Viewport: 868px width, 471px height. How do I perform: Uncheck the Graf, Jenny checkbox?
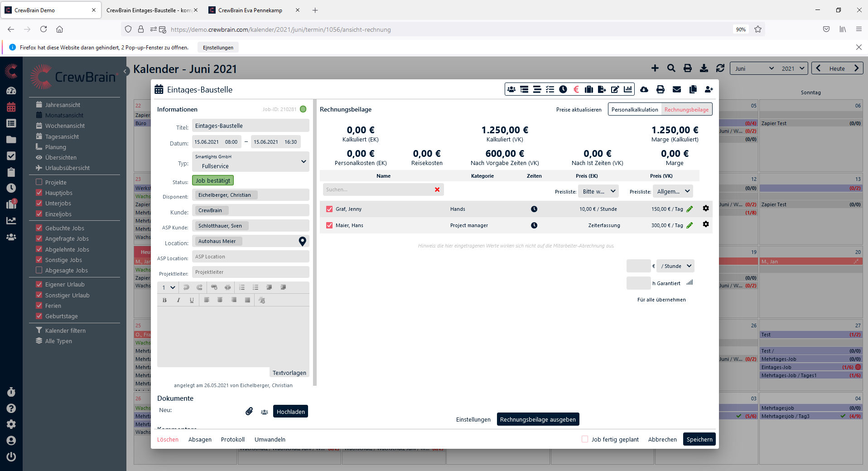(x=329, y=209)
